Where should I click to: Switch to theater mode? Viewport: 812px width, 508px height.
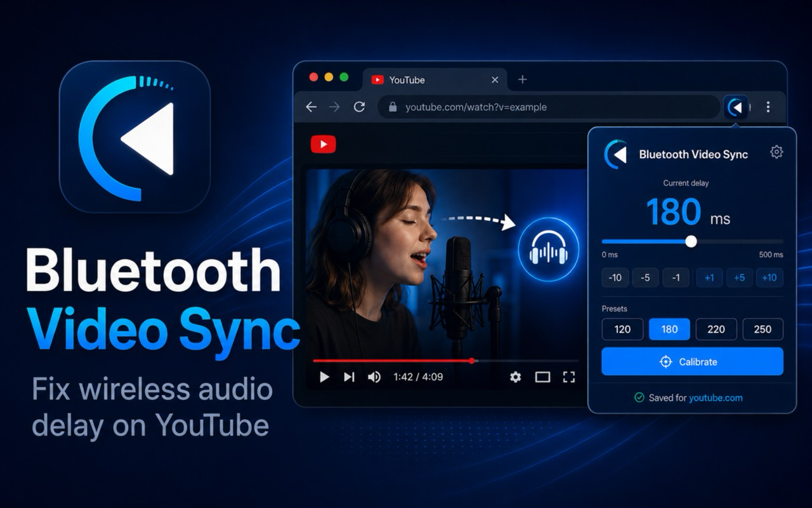point(542,377)
